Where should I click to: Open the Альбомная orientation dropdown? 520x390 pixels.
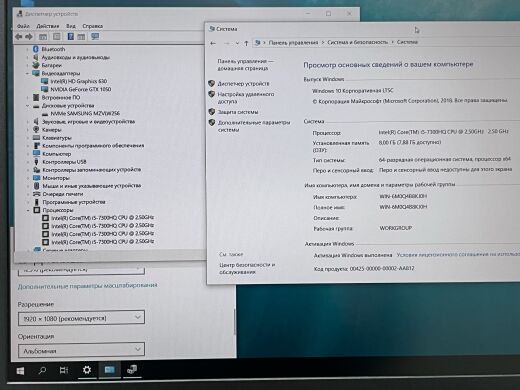point(81,350)
